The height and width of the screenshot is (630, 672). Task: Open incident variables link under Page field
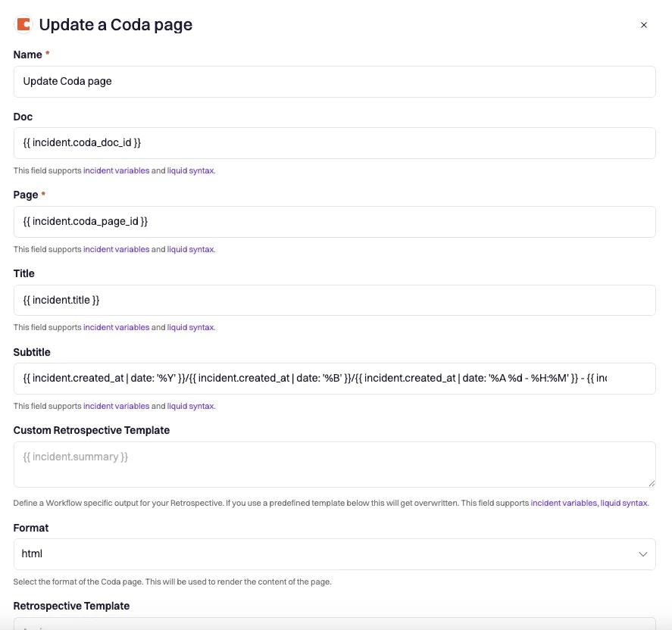click(116, 249)
